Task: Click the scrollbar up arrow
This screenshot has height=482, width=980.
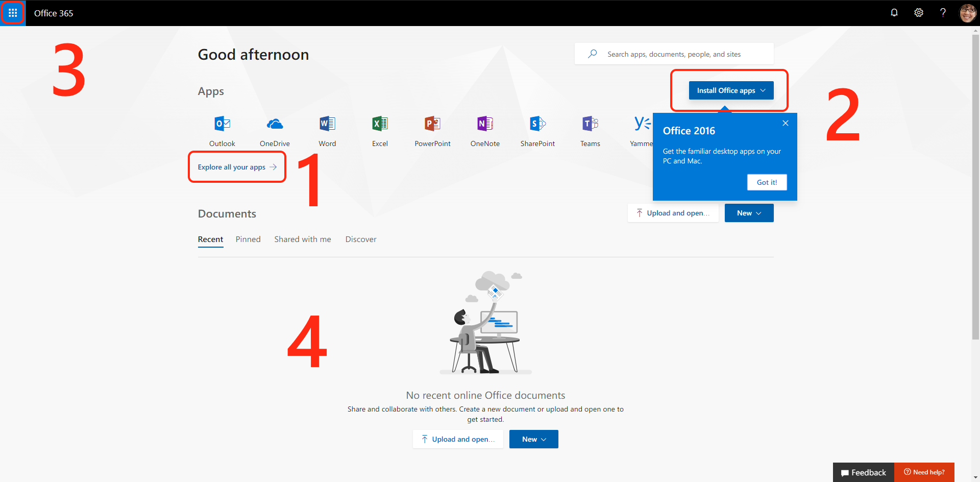Action: (975, 31)
